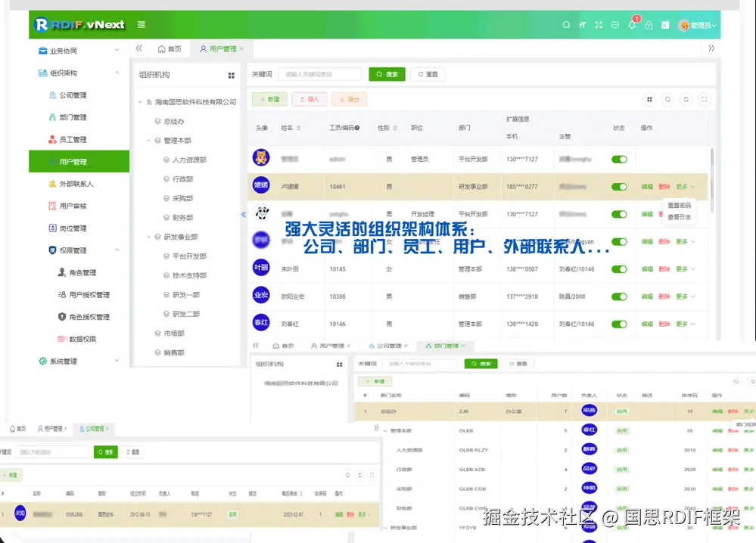
Task: Disable status switch for user 朱叶丽
Action: point(619,269)
